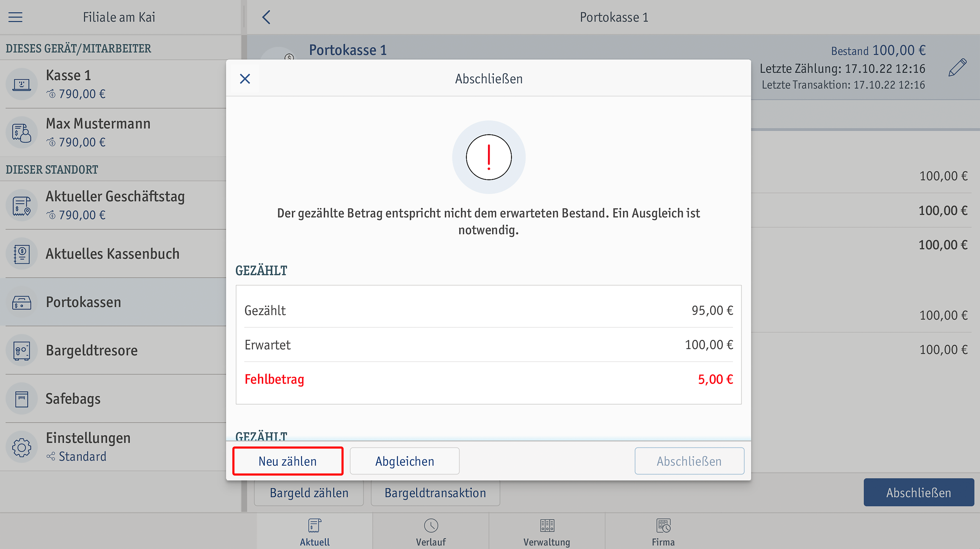This screenshot has height=549, width=980.
Task: Click the Abgleichen button
Action: pyautogui.click(x=405, y=461)
